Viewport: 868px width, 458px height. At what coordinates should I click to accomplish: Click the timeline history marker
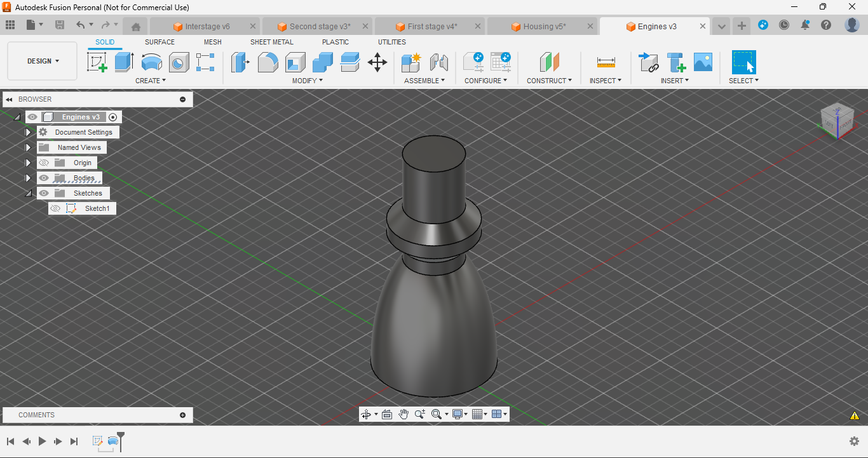click(121, 441)
